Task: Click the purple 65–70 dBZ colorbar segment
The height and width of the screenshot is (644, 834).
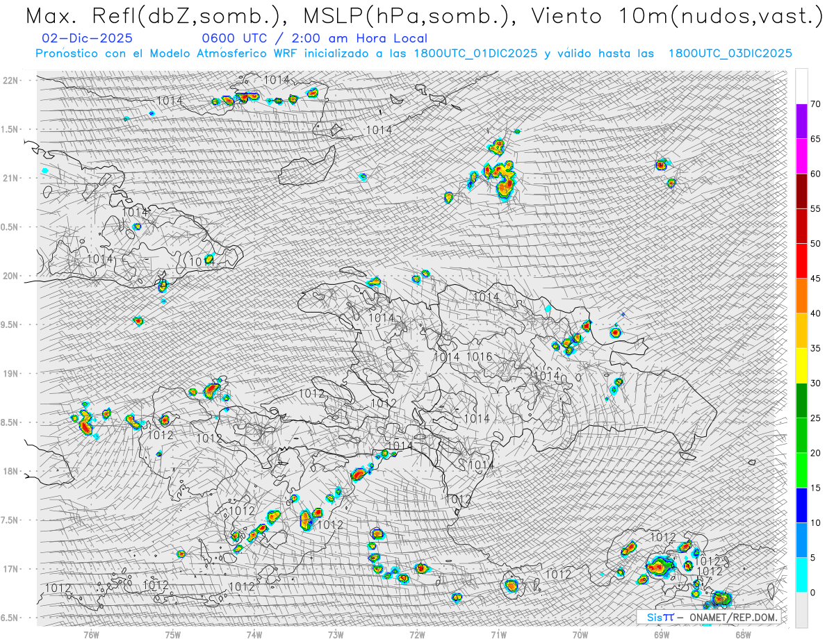Action: tap(801, 122)
